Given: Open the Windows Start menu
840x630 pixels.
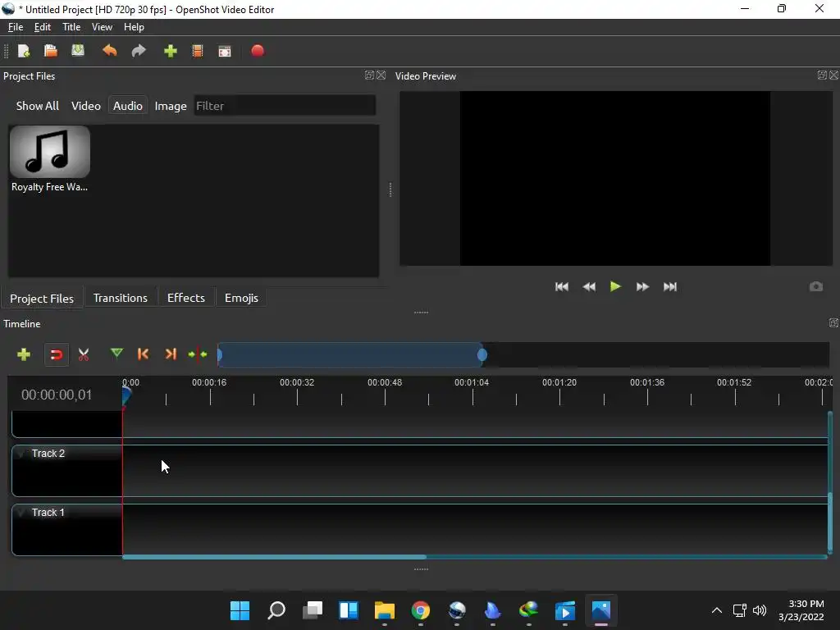Looking at the screenshot, I should click(x=240, y=610).
